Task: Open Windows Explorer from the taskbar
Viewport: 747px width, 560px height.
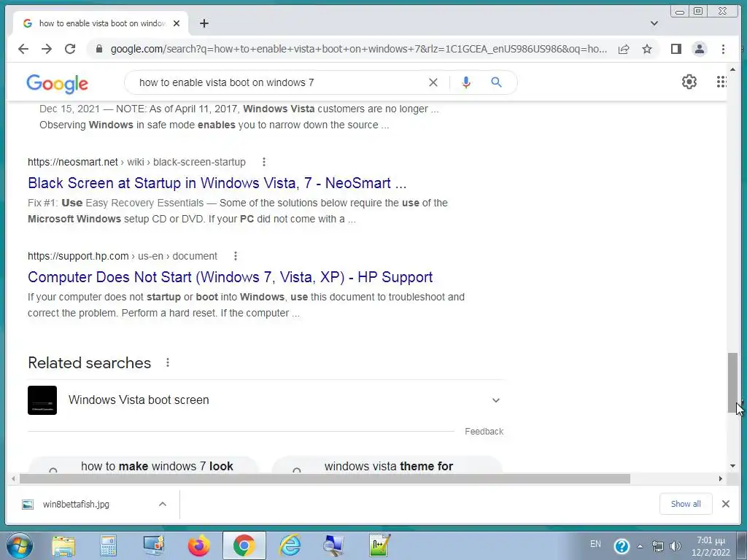Action: point(63,545)
